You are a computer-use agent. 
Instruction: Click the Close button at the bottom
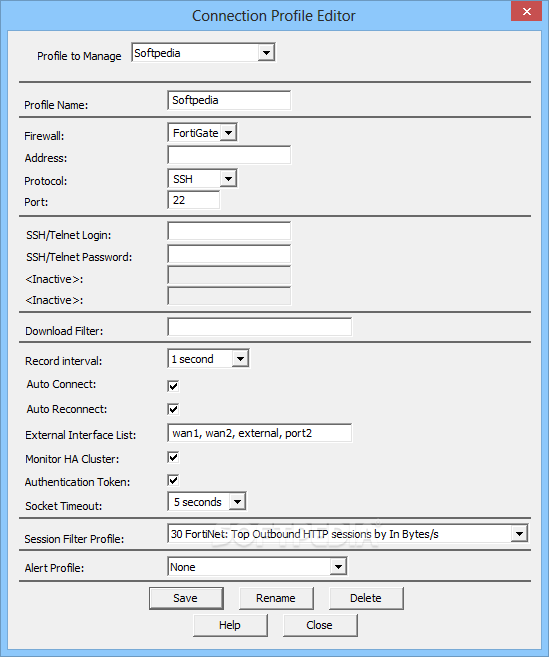pos(320,625)
